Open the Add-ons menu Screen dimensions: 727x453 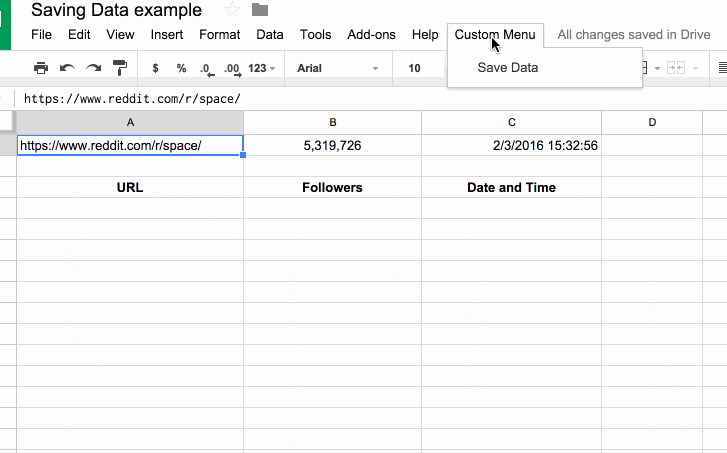(x=371, y=35)
